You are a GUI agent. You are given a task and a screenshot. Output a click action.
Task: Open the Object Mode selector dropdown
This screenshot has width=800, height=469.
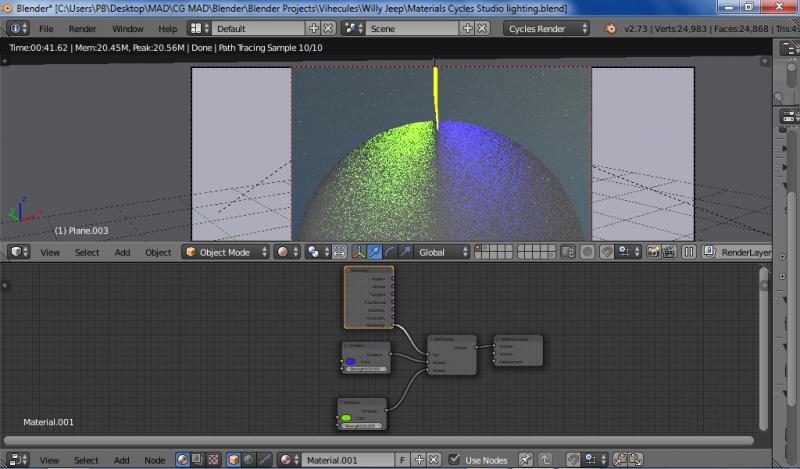(225, 252)
